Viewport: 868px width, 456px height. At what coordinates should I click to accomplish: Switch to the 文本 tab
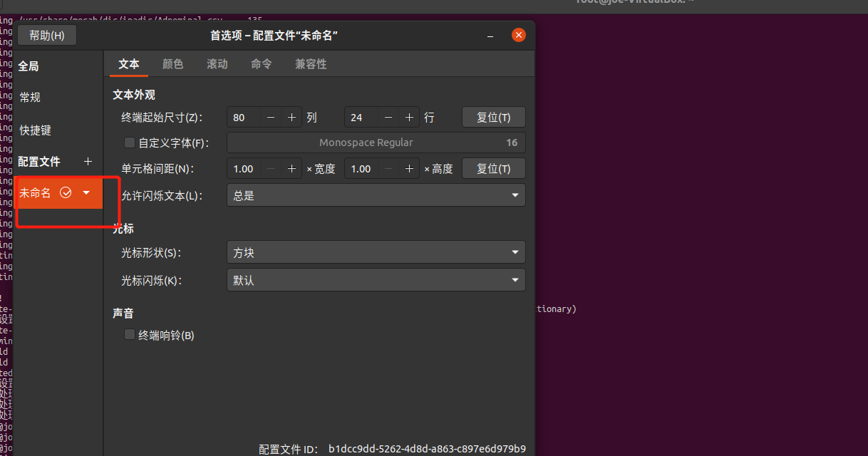click(129, 64)
